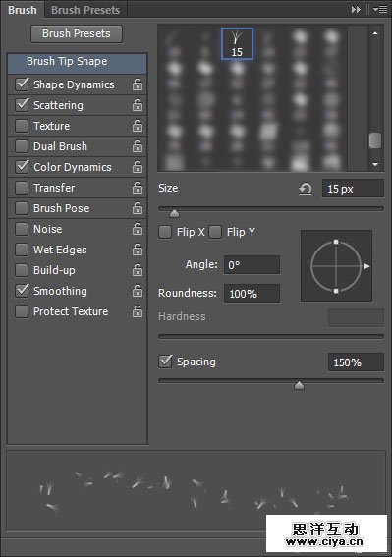392x557 pixels.
Task: Toggle lock icon for Noise
Action: tap(138, 229)
